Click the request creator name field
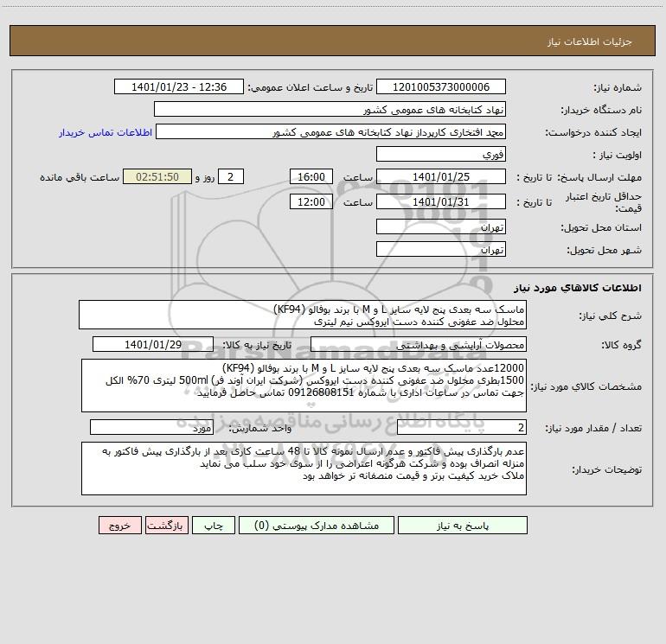 pos(331,131)
